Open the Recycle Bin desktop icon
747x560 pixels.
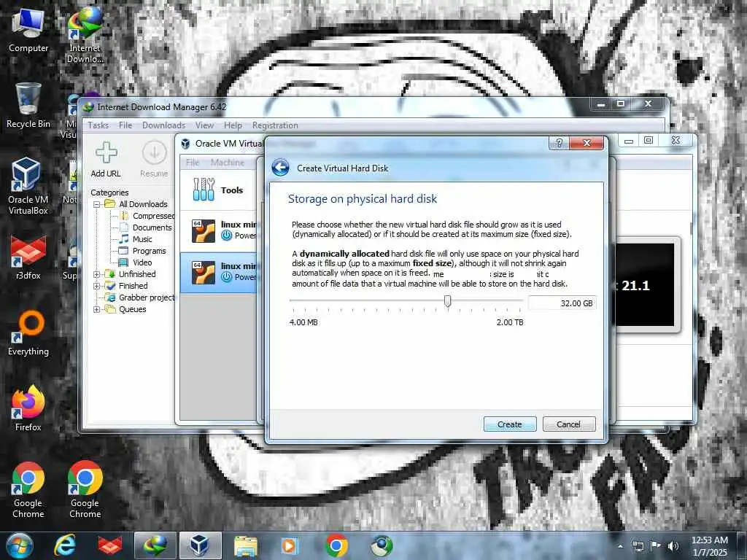(28, 106)
